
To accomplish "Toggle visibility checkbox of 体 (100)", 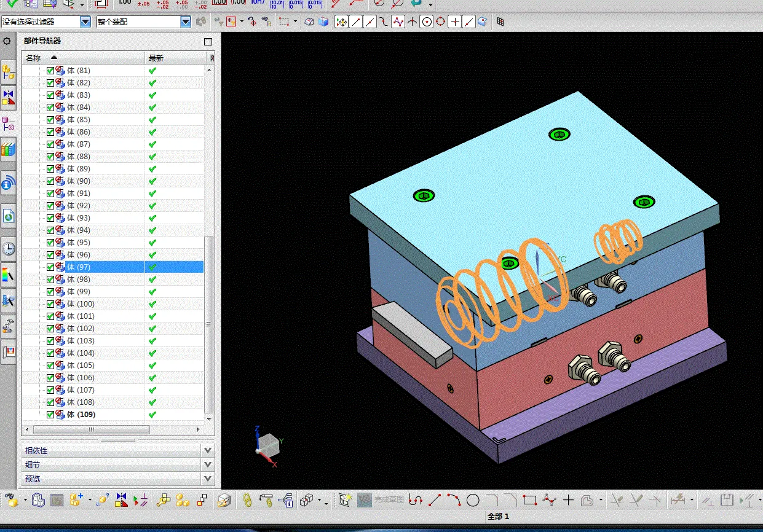I will [x=50, y=304].
